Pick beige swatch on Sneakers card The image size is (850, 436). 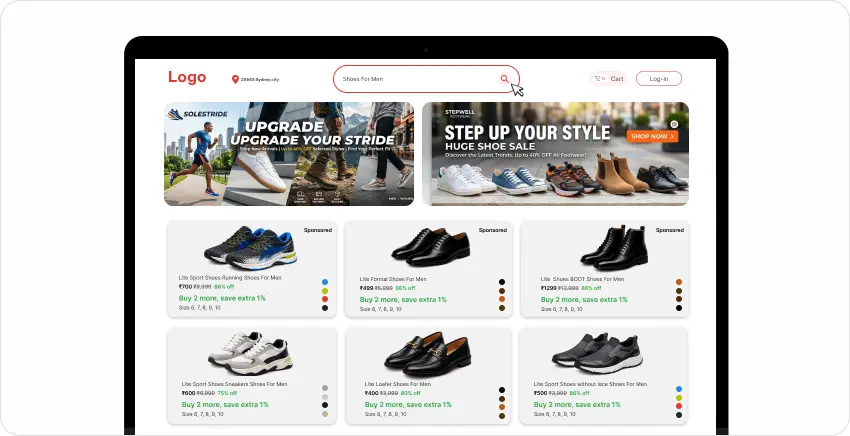(325, 414)
